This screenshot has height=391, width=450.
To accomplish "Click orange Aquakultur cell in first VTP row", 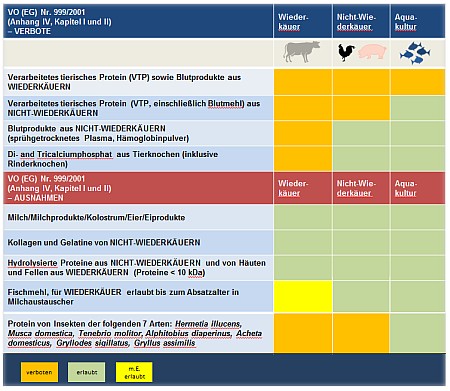I will tap(417, 82).
